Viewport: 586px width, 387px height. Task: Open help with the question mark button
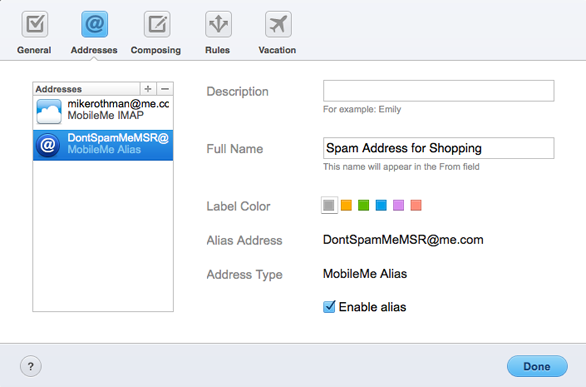point(31,366)
